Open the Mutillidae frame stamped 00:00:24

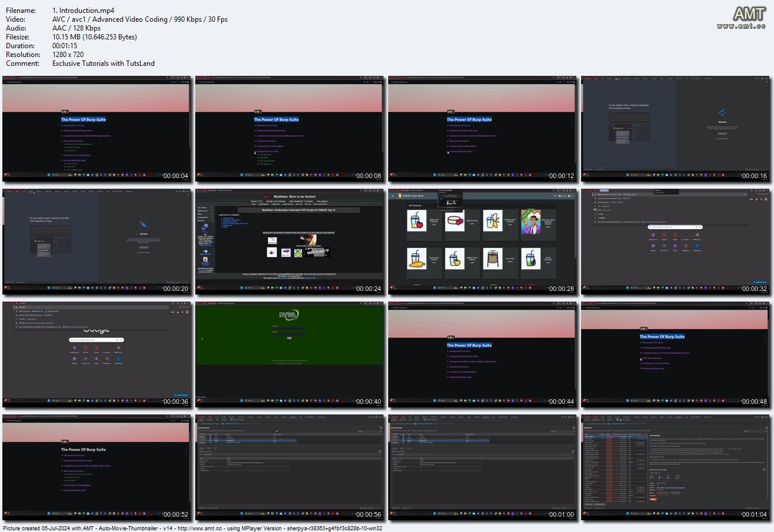pyautogui.click(x=289, y=240)
